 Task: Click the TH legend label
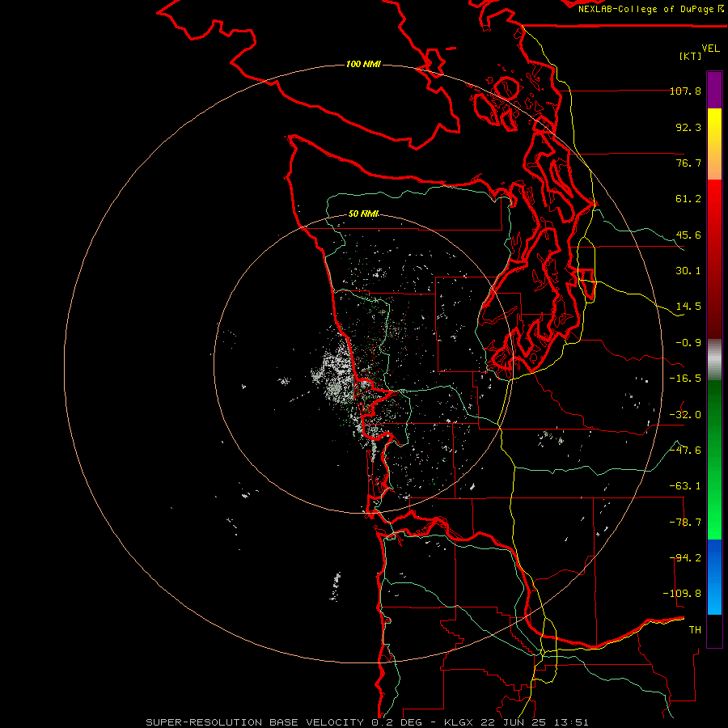[695, 630]
